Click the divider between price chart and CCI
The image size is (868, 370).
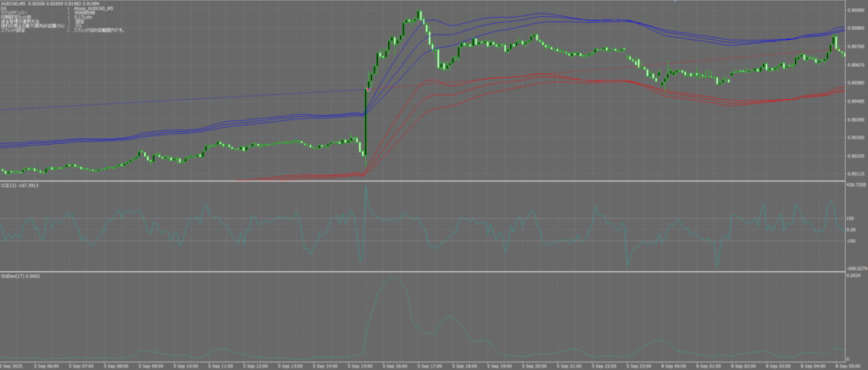424,181
